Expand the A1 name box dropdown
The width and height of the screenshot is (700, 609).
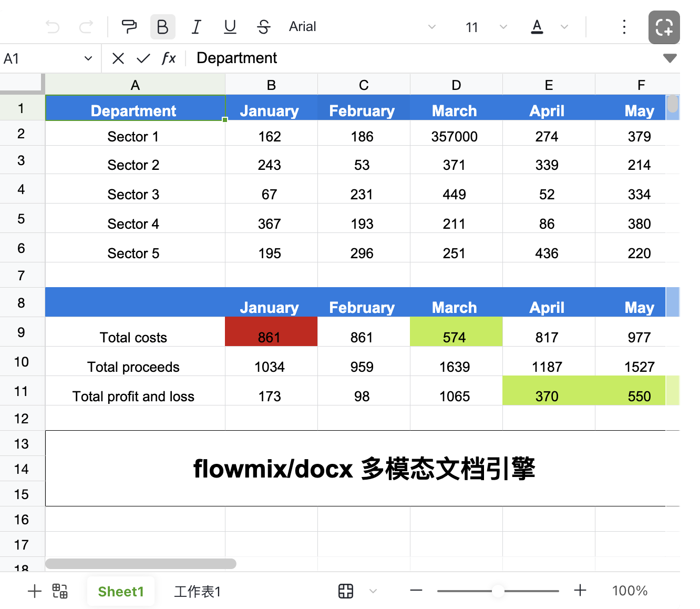point(88,58)
